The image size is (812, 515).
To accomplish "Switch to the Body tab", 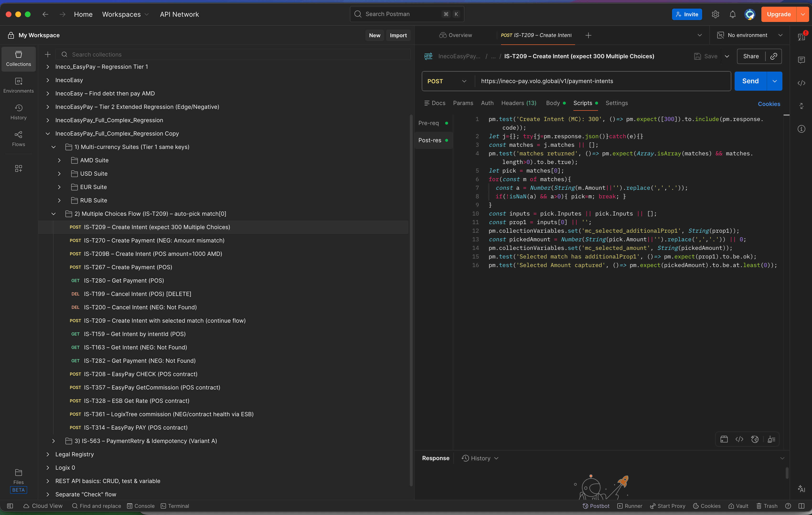I will point(556,103).
